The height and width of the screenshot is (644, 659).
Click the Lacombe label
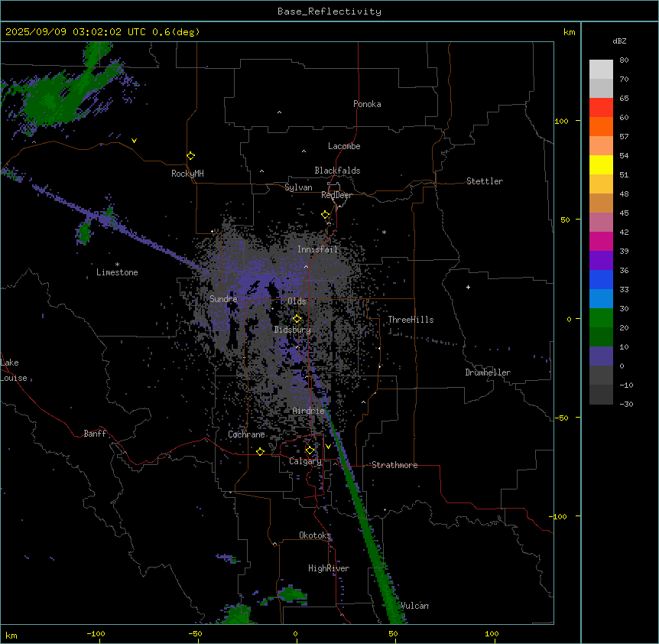[x=344, y=146]
